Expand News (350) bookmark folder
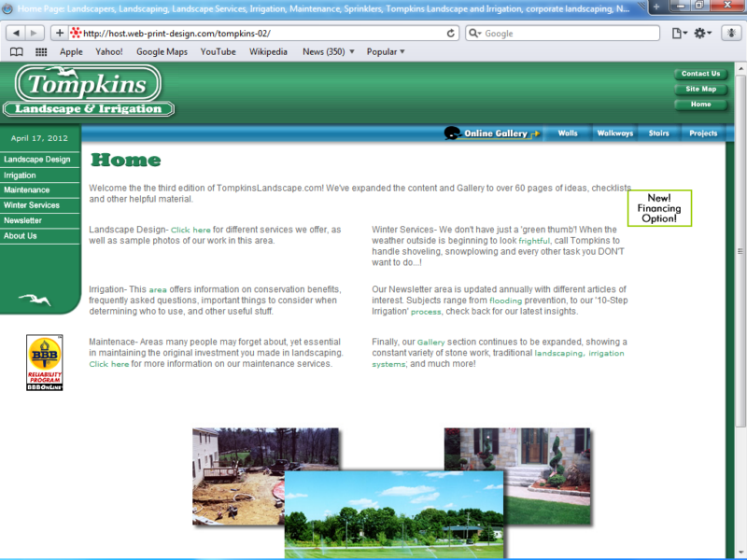 [329, 52]
